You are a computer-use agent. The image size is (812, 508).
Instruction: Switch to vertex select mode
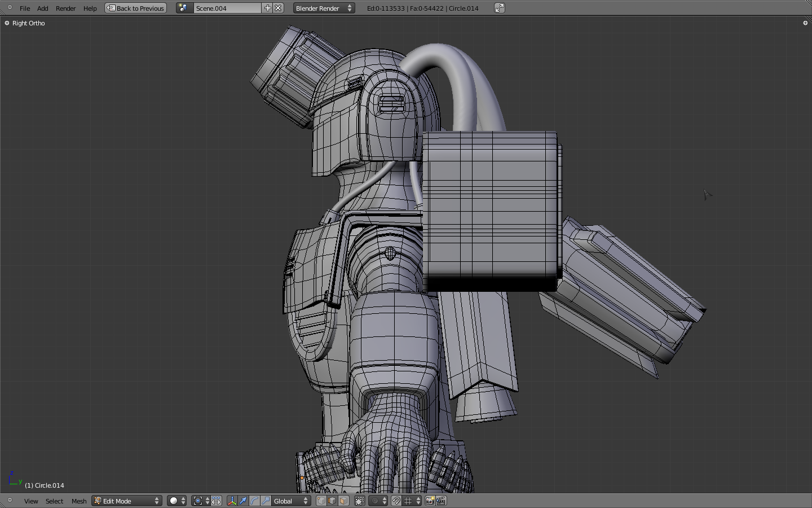pos(321,501)
